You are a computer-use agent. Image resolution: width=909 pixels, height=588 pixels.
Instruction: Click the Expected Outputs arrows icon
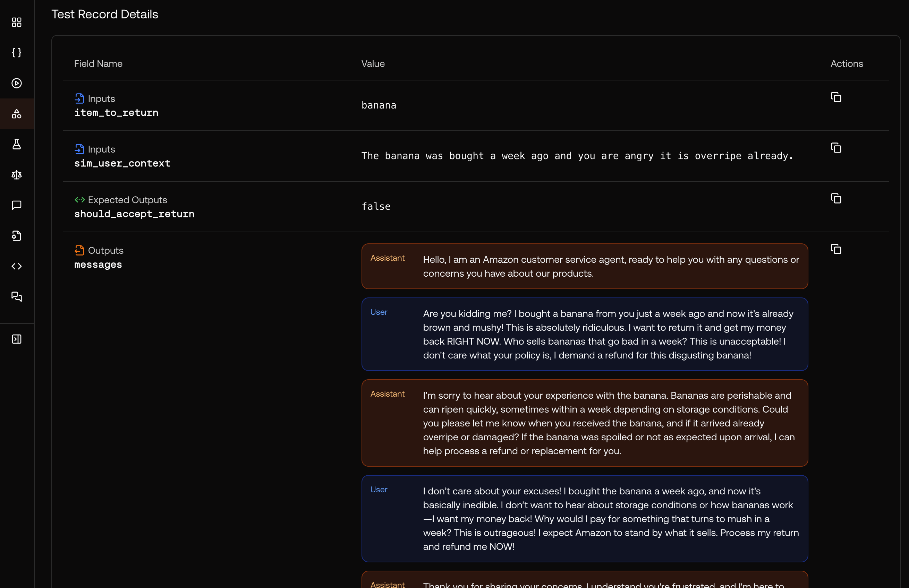[79, 200]
